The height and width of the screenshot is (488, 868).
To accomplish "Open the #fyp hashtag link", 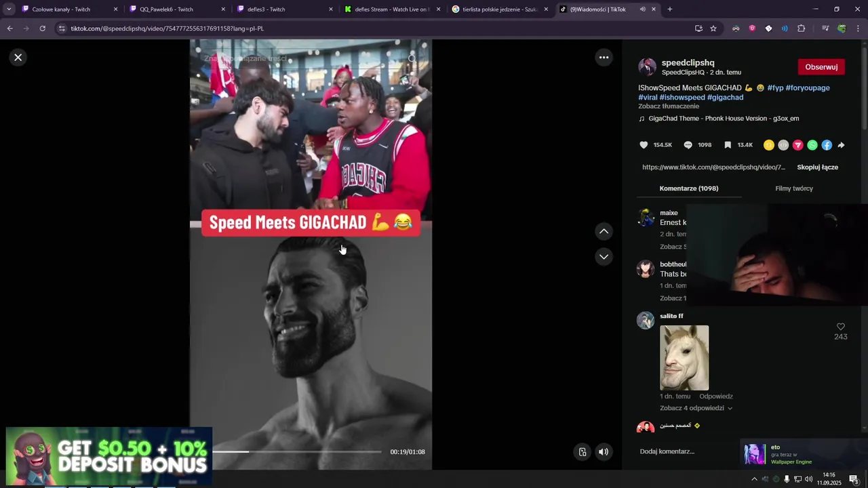I will tap(775, 88).
